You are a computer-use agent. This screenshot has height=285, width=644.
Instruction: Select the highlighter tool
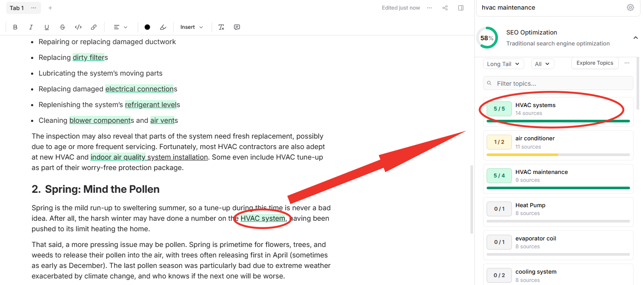(x=163, y=27)
